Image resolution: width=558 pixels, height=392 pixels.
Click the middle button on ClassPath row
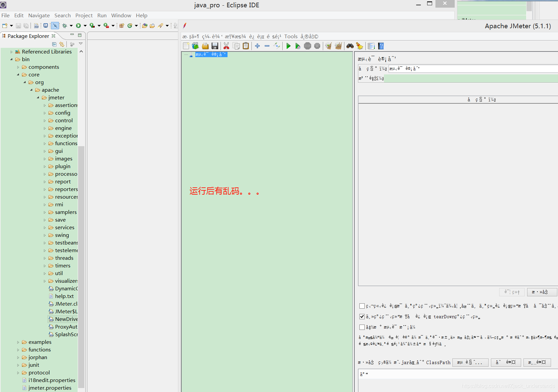point(506,362)
